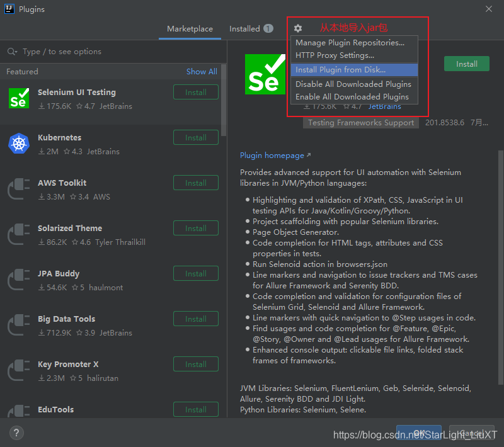
Task: Click the Installed tab count badge
Action: coord(268,28)
